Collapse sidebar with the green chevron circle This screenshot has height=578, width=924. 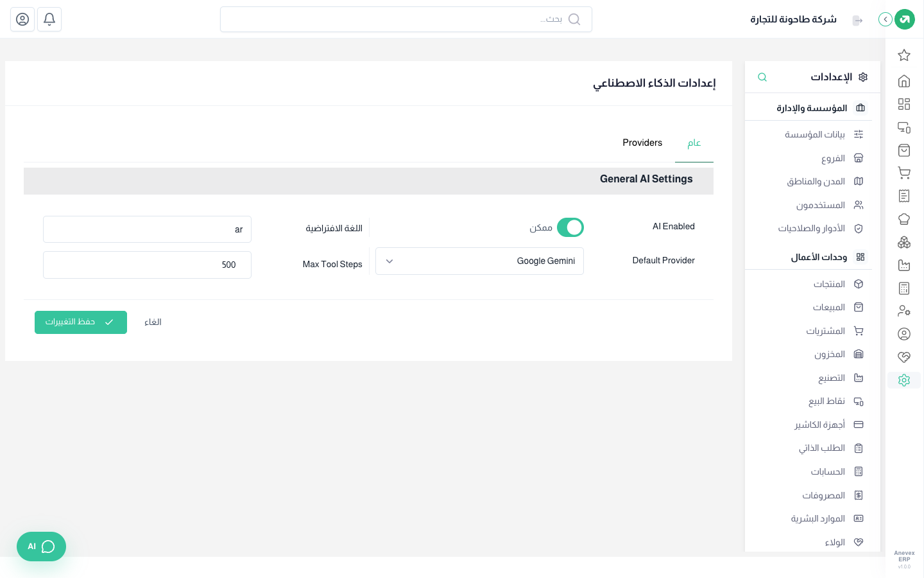886,19
